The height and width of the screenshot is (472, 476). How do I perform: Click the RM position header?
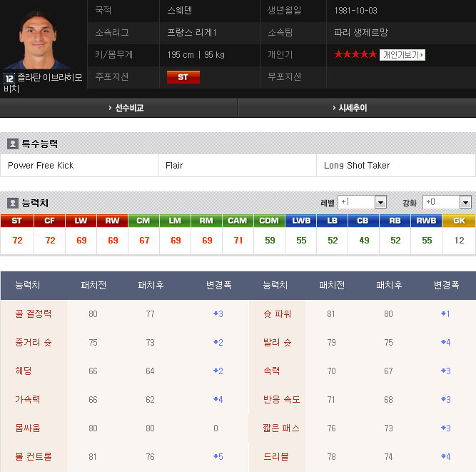click(206, 221)
